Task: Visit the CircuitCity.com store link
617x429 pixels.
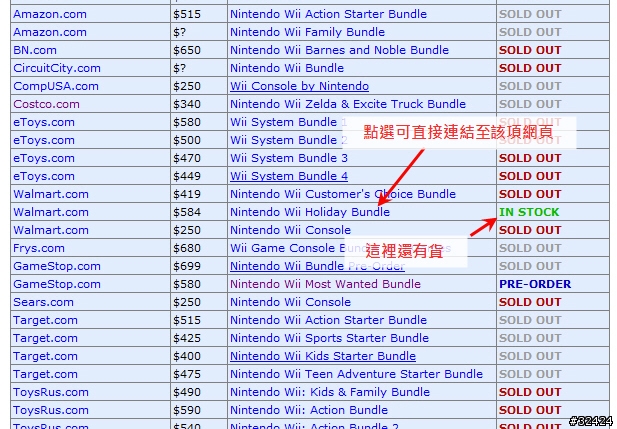Action: 57,68
